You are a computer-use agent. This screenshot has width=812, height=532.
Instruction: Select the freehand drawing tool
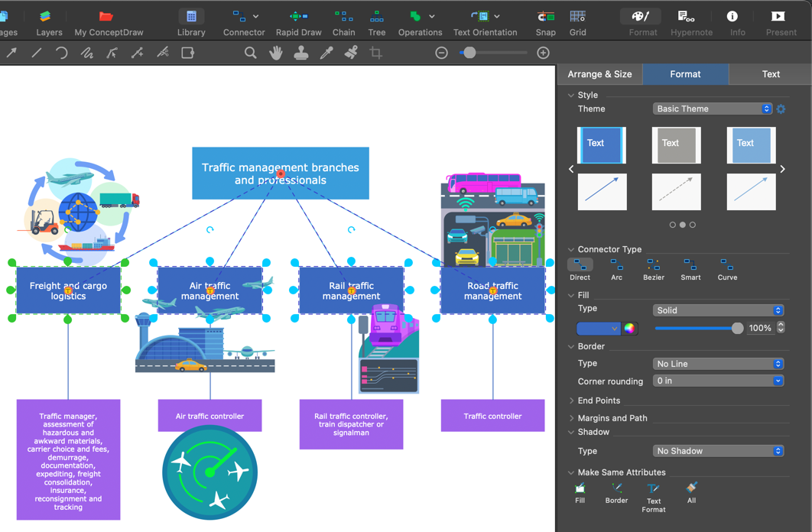pos(86,53)
